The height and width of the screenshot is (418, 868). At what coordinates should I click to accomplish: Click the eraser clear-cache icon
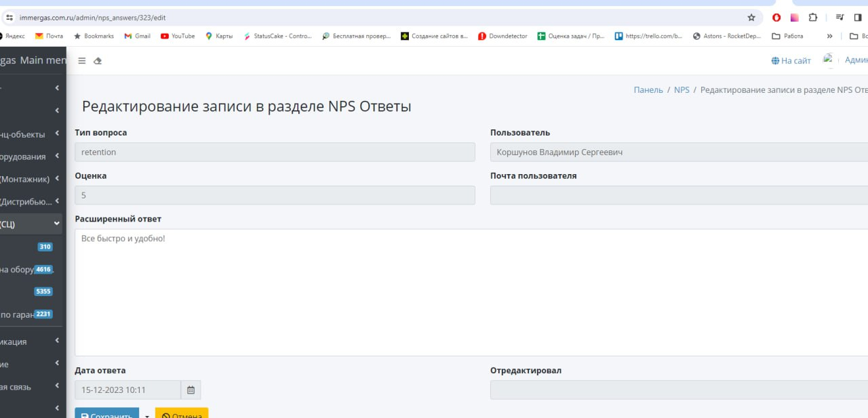98,61
